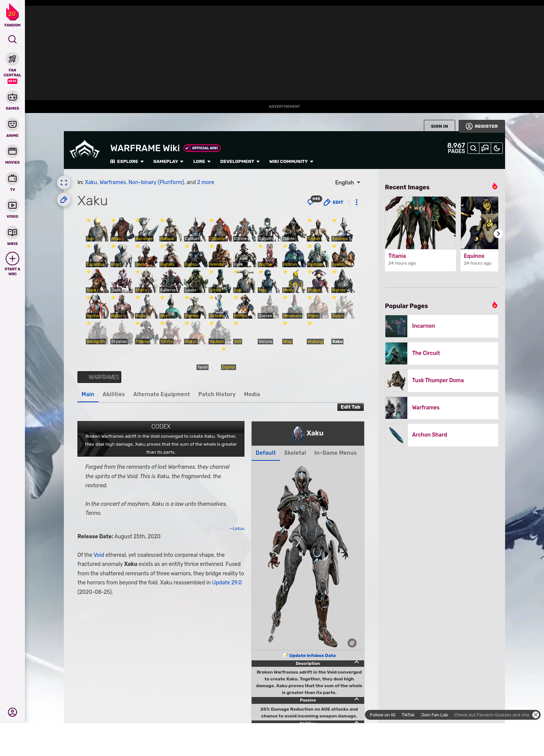Enlarge the Xaku infobox image icon
Image resolution: width=544 pixels, height=756 pixels.
point(352,643)
